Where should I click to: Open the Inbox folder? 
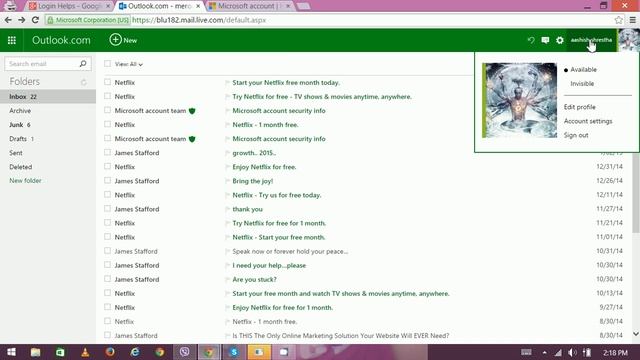(48, 97)
